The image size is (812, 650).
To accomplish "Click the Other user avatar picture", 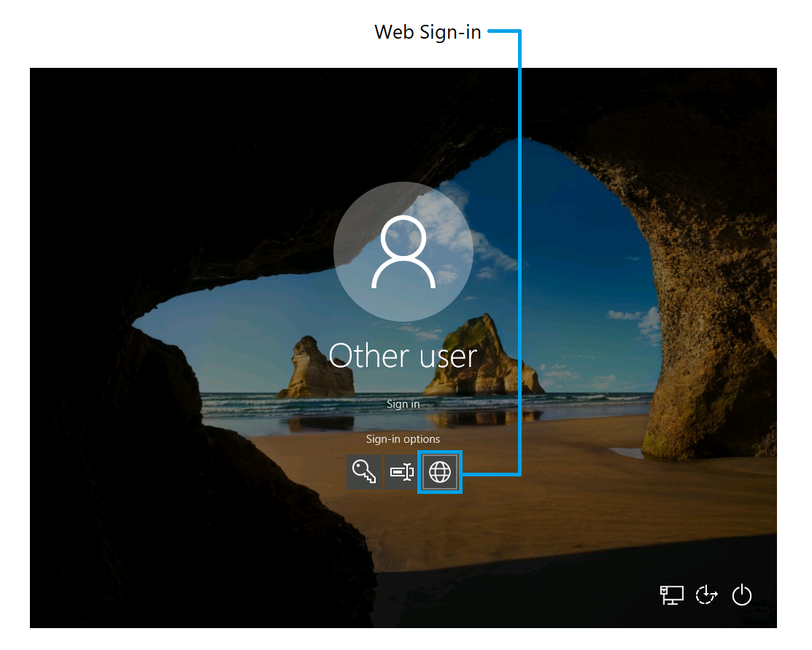I will tap(403, 252).
